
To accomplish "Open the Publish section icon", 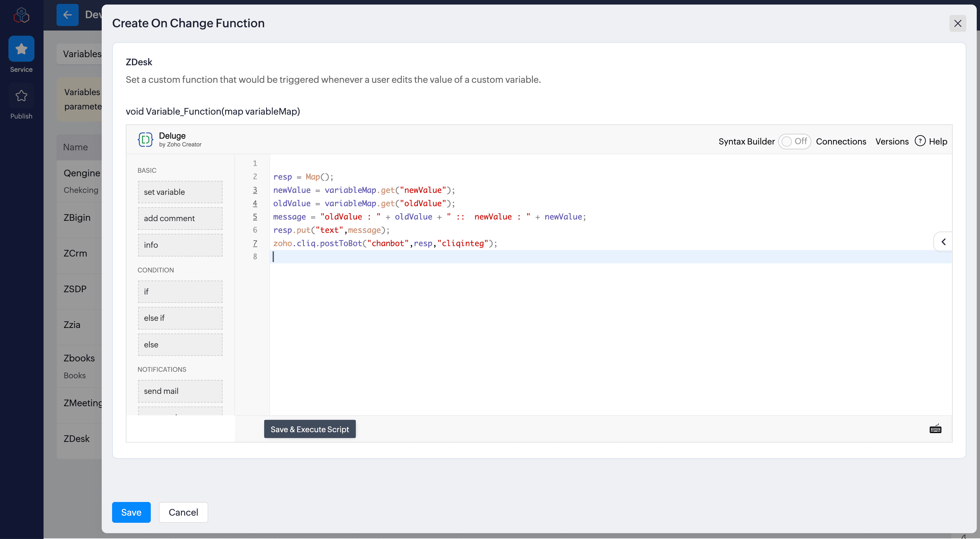I will [x=21, y=96].
